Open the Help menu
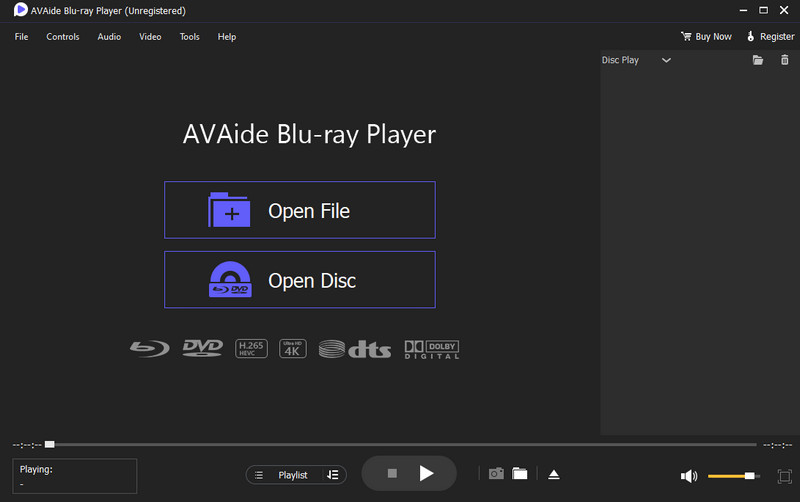Screen dimensions: 800x502 tap(227, 37)
